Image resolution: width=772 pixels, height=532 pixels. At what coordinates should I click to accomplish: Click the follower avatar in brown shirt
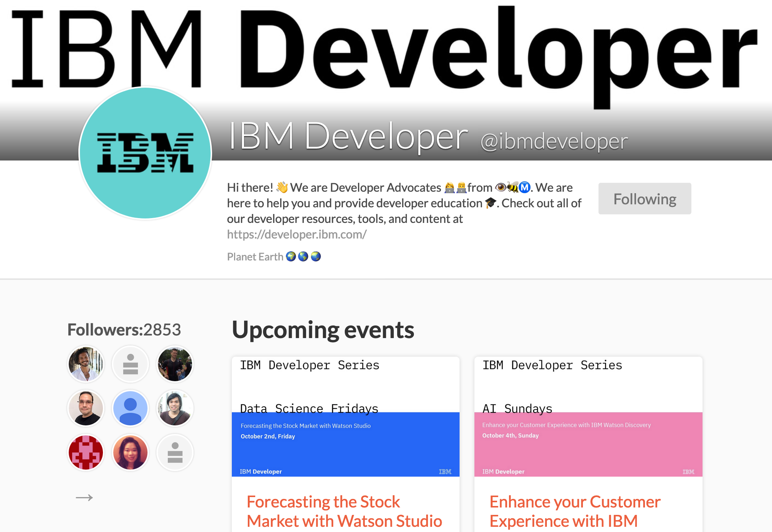175,408
